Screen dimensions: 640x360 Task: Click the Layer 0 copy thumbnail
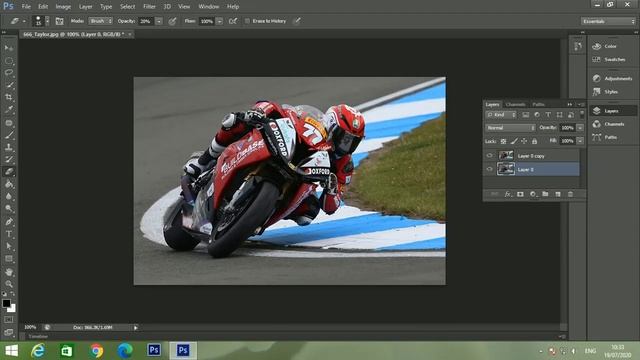point(506,156)
